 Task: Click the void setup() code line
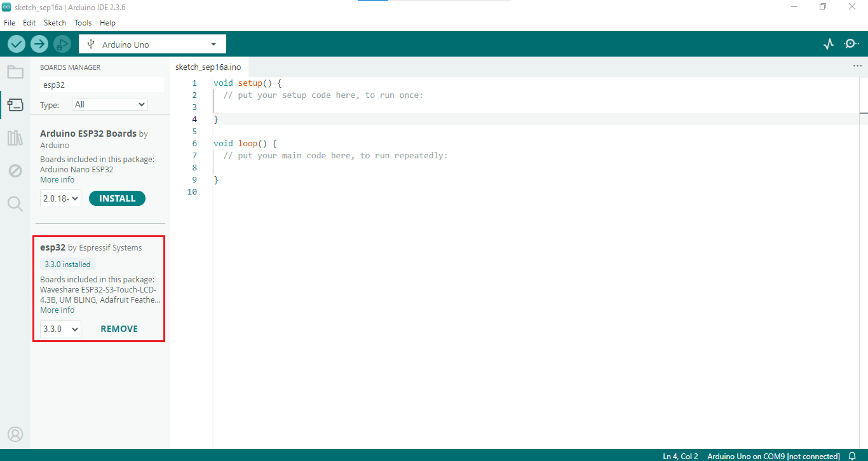[247, 83]
